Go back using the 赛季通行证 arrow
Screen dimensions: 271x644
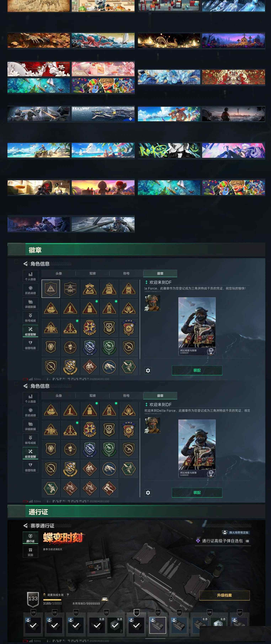25,525
